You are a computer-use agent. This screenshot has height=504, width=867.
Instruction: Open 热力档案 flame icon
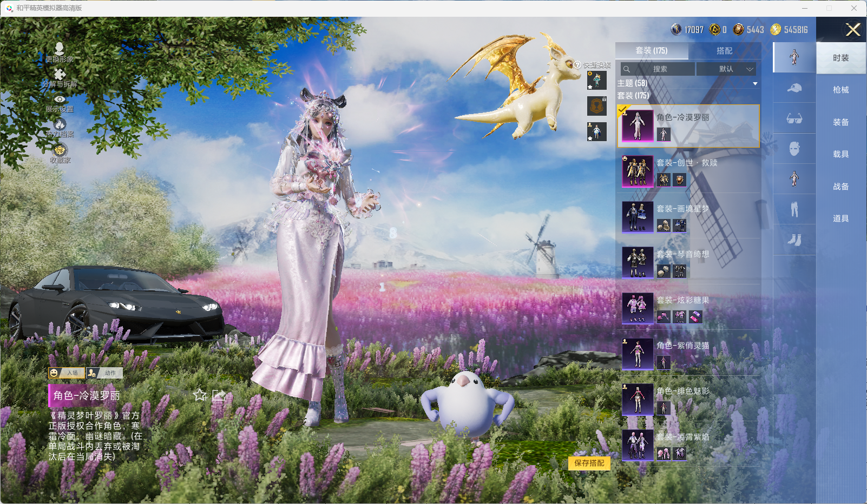pos(60,124)
